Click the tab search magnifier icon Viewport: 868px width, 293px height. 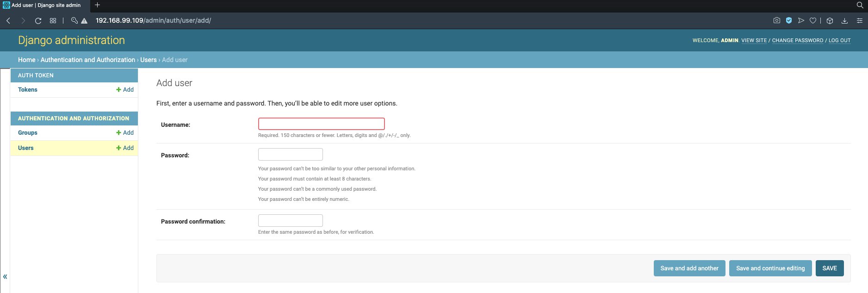[860, 5]
